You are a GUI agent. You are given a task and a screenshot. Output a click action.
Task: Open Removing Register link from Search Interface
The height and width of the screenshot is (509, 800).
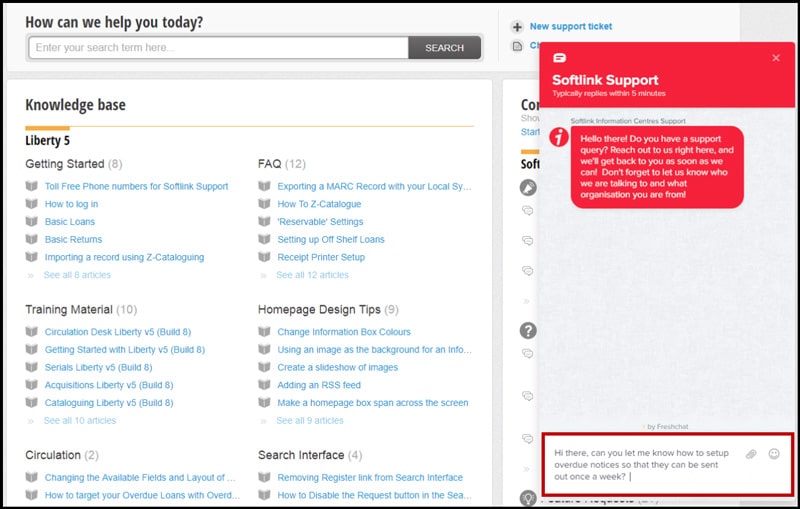370,477
